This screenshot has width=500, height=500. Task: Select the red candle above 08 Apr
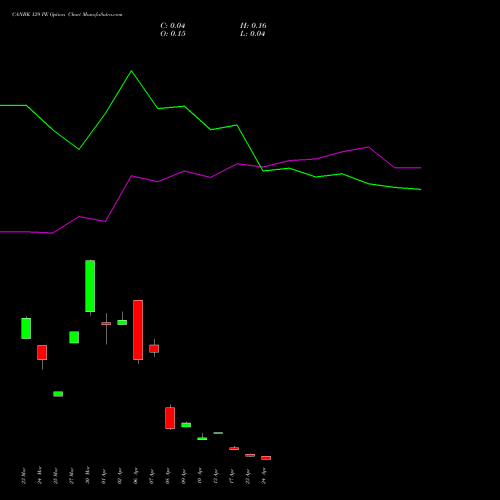[x=170, y=418]
